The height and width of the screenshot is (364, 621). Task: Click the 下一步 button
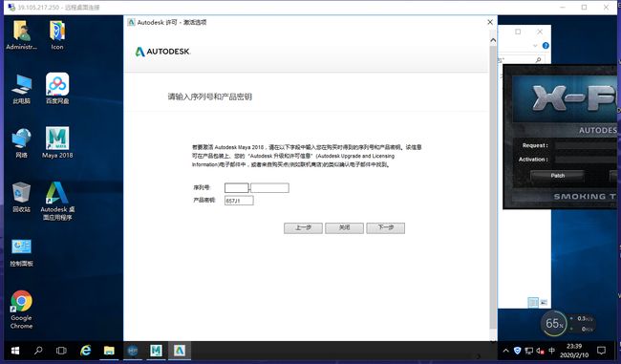tap(385, 227)
